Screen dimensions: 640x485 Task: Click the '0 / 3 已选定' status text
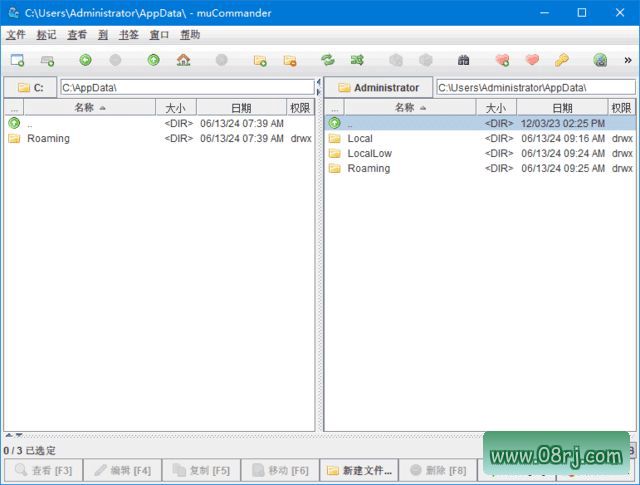(x=29, y=451)
